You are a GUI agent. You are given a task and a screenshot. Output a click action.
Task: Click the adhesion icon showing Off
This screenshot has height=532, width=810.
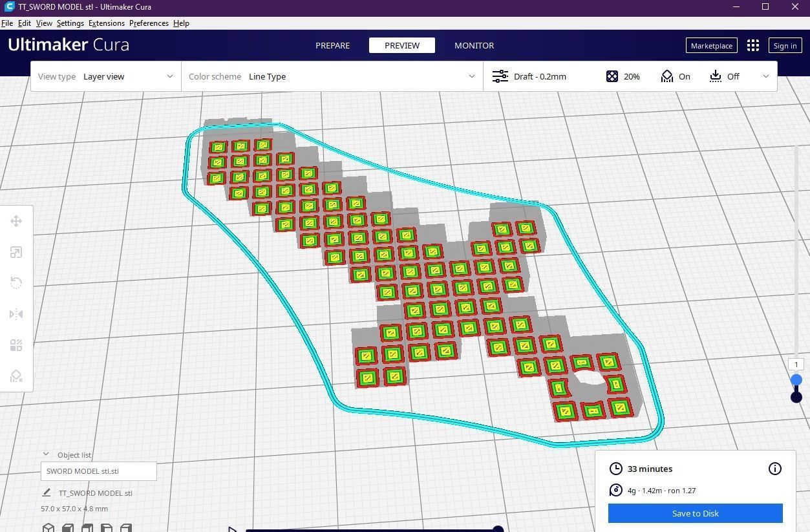[x=716, y=76]
